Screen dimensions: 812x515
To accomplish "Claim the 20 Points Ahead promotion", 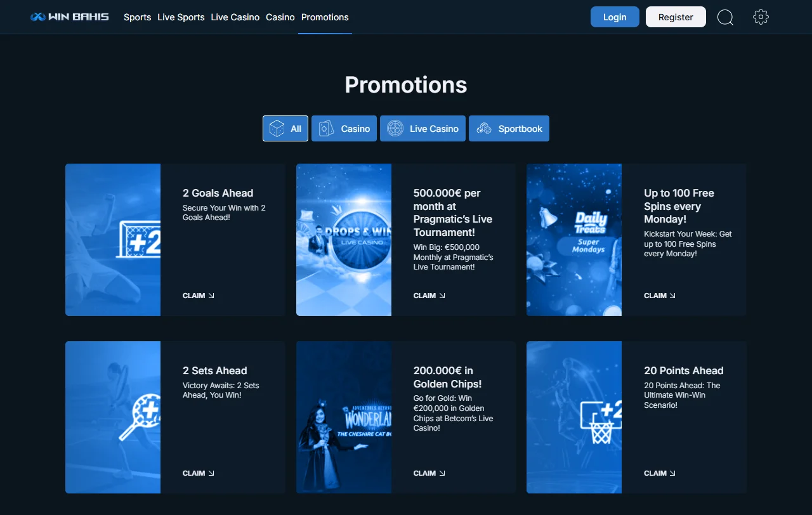I will (660, 473).
